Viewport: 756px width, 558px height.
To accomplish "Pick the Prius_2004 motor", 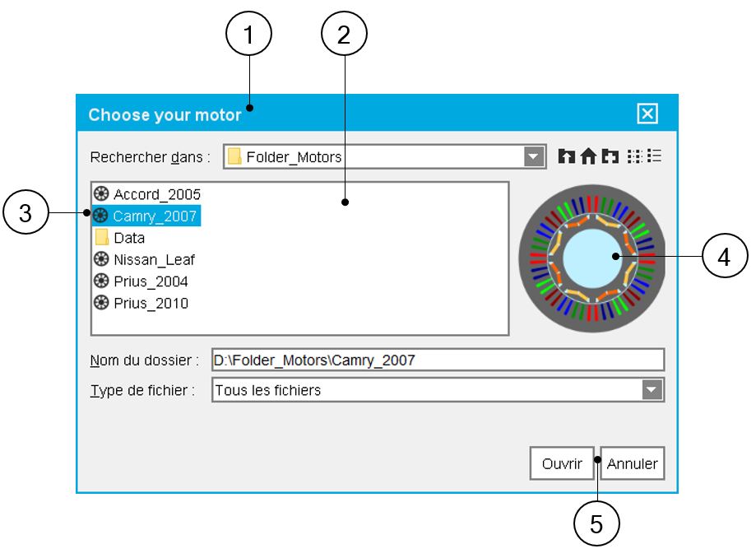I will click(151, 281).
